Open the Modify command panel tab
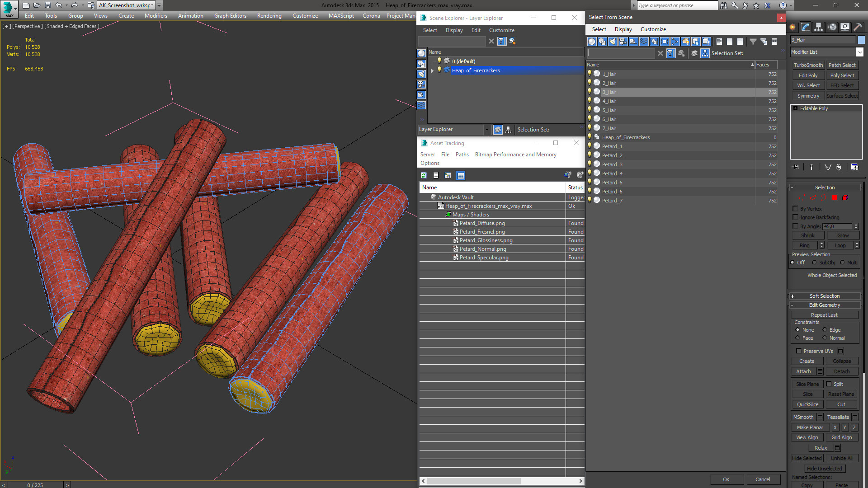This screenshot has height=488, width=868. click(x=805, y=28)
